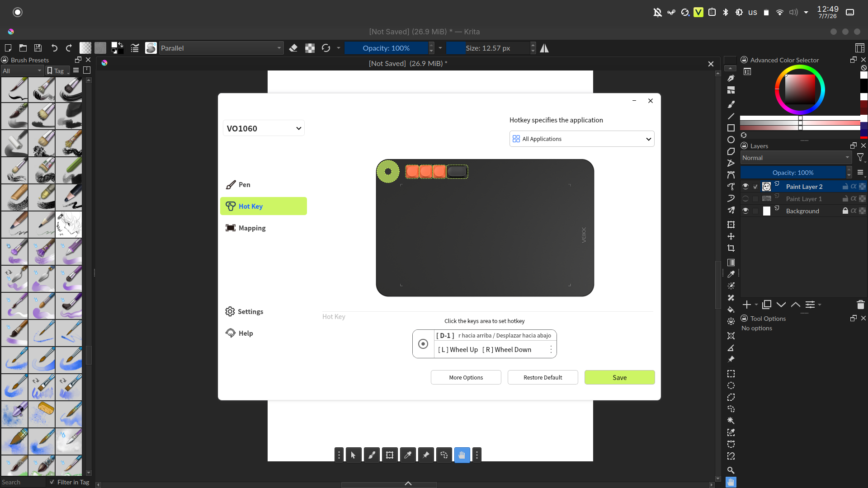Open the Mapping tab
Viewport: 868px width, 488px height.
(x=264, y=228)
